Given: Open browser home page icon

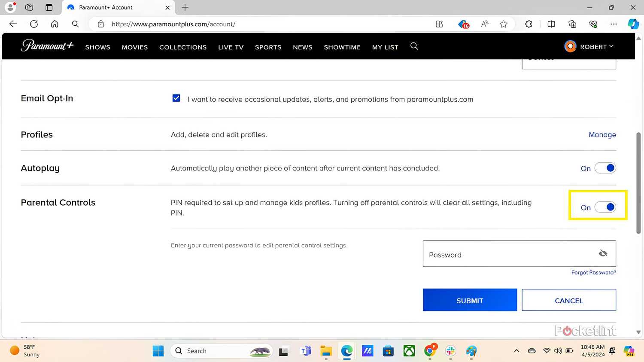Looking at the screenshot, I should point(55,24).
